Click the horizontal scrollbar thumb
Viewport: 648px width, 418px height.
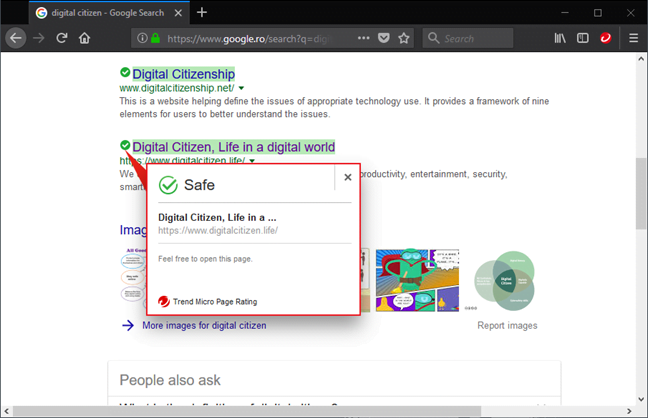click(x=247, y=411)
